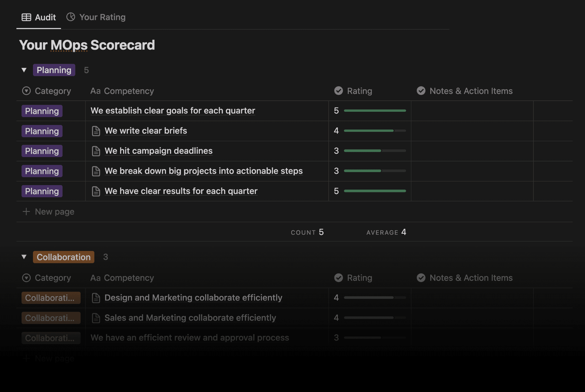
Task: Click the Collaboration group header tag
Action: click(63, 257)
